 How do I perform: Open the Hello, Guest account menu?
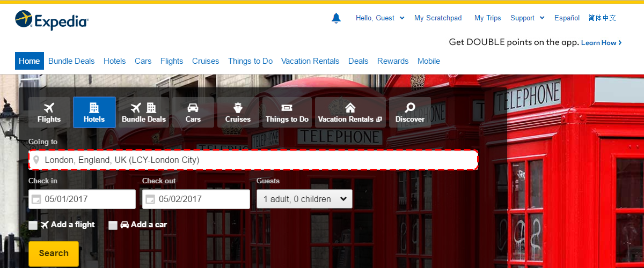coord(380,18)
